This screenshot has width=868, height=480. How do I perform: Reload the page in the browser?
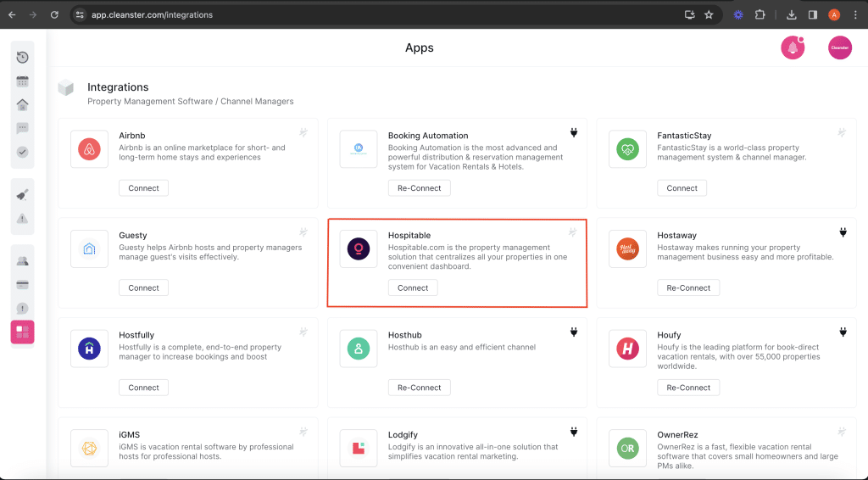54,15
